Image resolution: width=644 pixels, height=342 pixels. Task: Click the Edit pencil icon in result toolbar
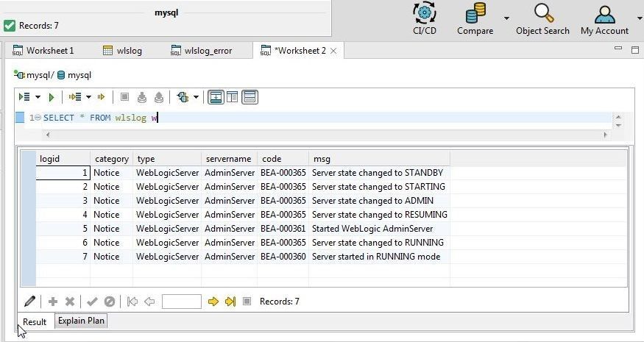tap(29, 302)
